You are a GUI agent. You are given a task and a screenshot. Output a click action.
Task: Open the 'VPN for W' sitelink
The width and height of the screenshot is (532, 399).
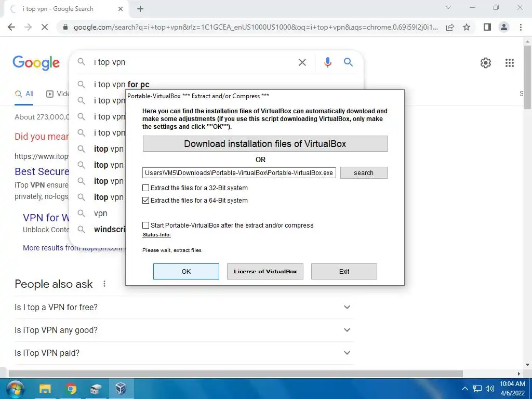point(46,218)
